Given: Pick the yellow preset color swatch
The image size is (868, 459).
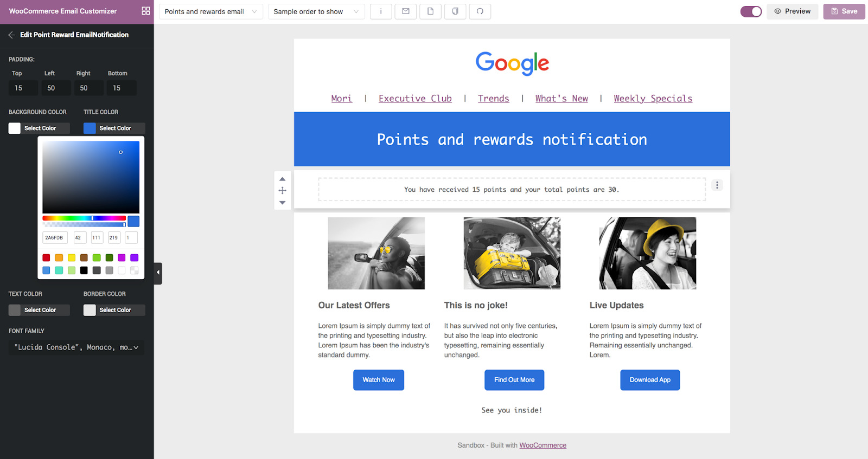Looking at the screenshot, I should coord(72,258).
